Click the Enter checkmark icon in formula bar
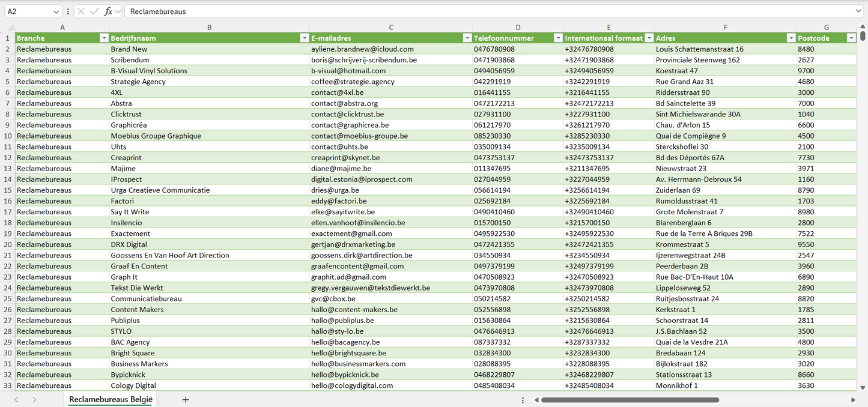The width and height of the screenshot is (868, 407). [x=94, y=11]
